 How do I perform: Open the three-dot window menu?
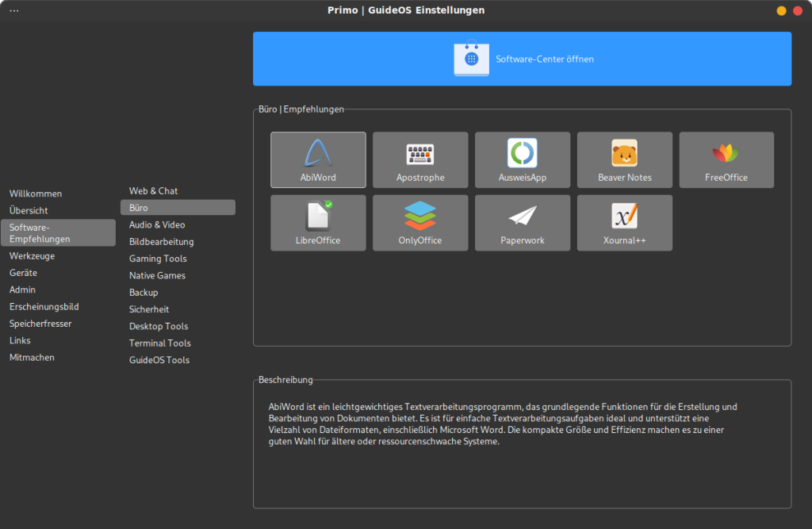14,10
